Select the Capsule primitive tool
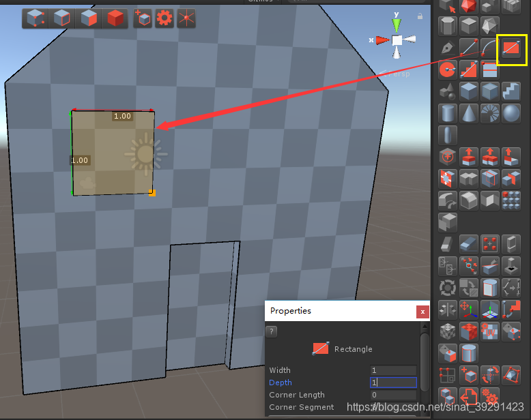The width and height of the screenshot is (531, 420). tap(448, 135)
